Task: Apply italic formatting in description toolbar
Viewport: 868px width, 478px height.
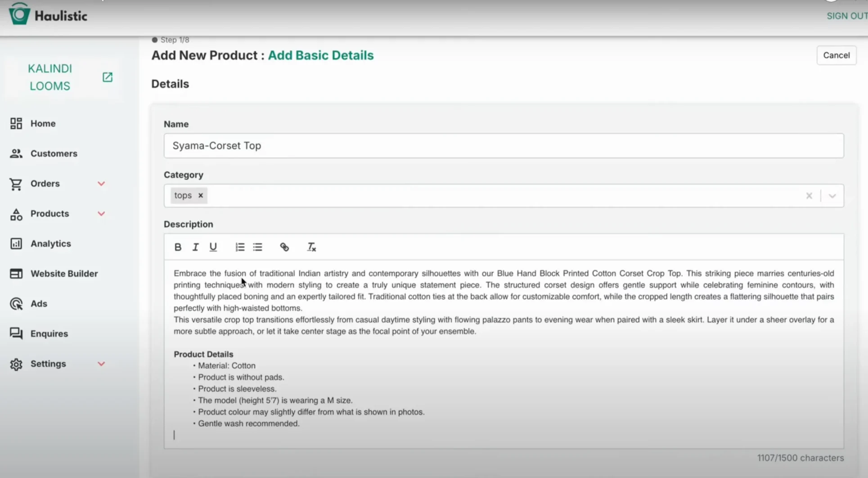Action: pyautogui.click(x=195, y=247)
